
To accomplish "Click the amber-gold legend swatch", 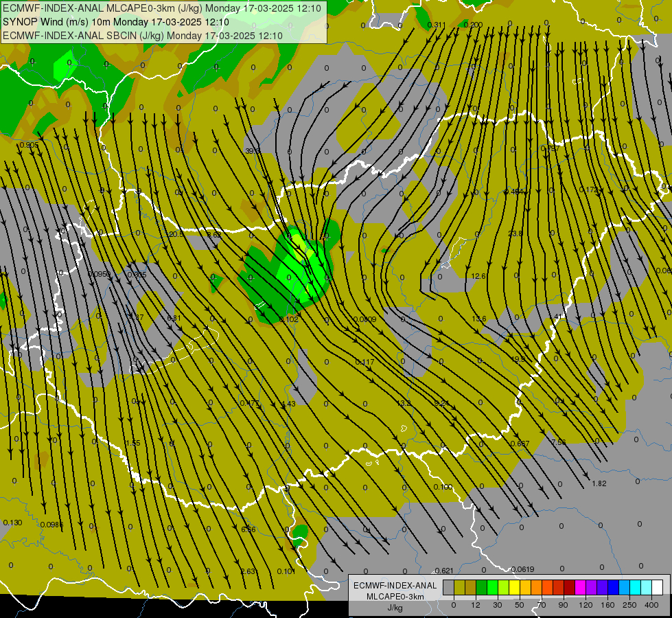I will click(x=525, y=588).
